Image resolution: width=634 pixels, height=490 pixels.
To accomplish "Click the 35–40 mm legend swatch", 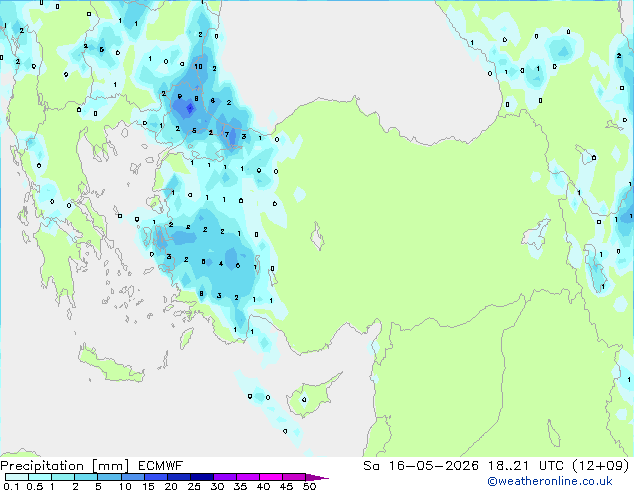I will (x=247, y=477).
